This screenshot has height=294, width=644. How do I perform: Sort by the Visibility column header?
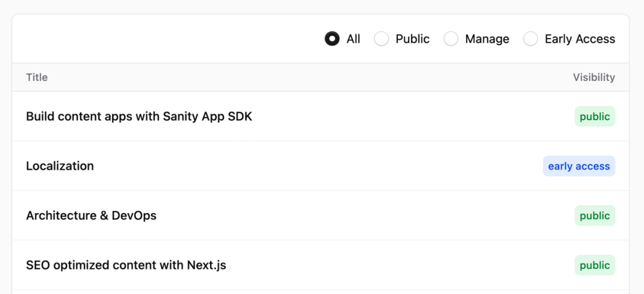[x=594, y=77]
